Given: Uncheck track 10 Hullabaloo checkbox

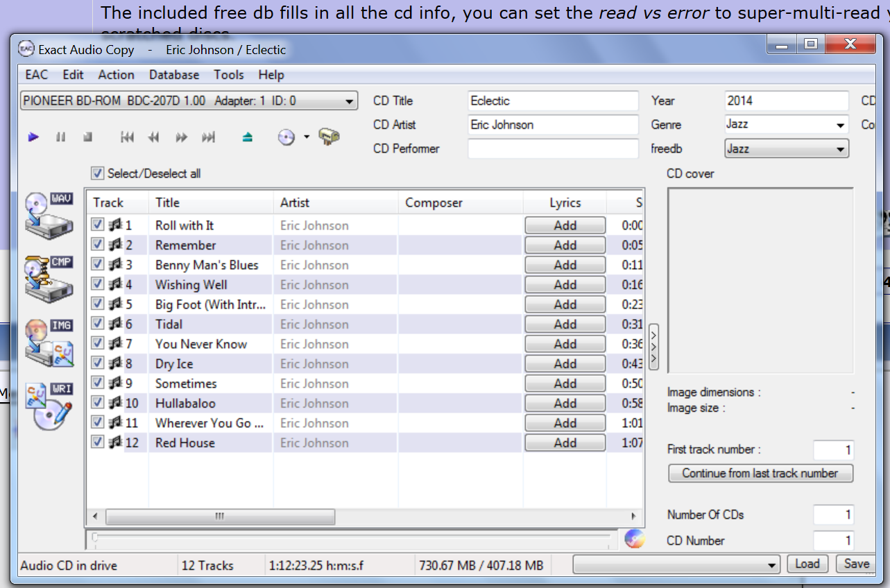Looking at the screenshot, I should coord(98,403).
